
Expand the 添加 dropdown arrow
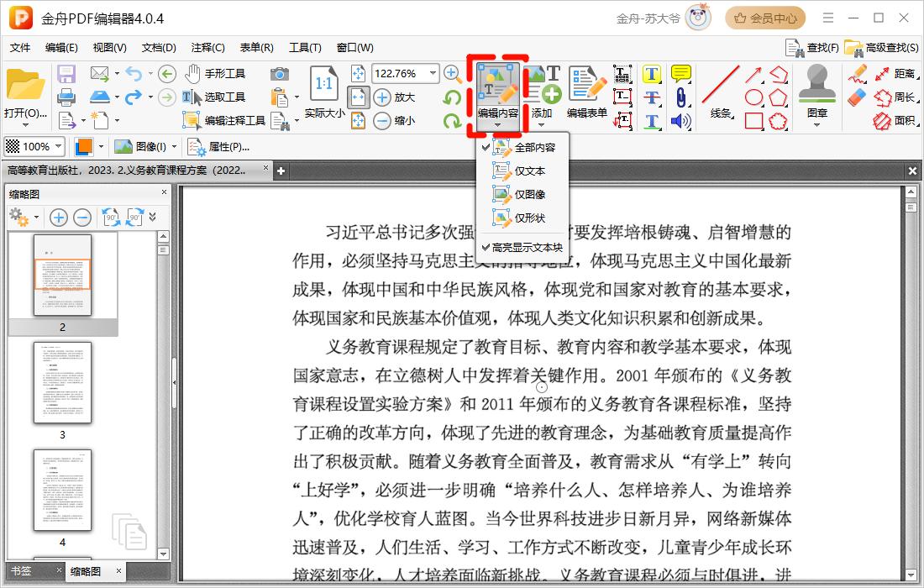click(542, 124)
